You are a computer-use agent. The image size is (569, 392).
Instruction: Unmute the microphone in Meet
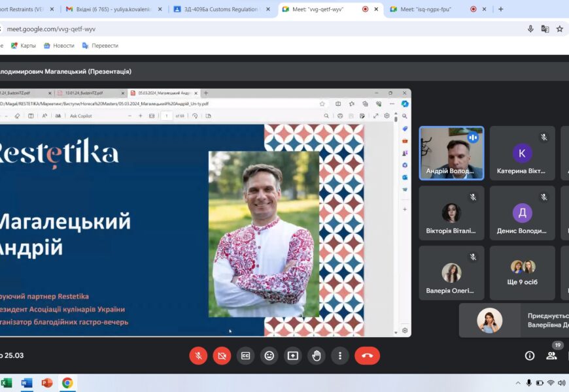pyautogui.click(x=198, y=355)
